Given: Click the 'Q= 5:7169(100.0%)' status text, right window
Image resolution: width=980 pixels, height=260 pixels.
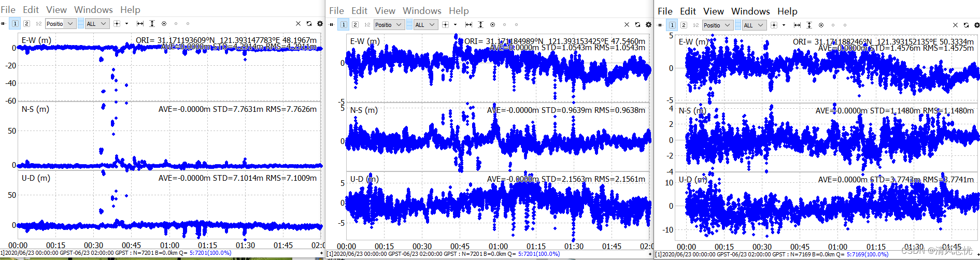Looking at the screenshot, I should pyautogui.click(x=863, y=254).
